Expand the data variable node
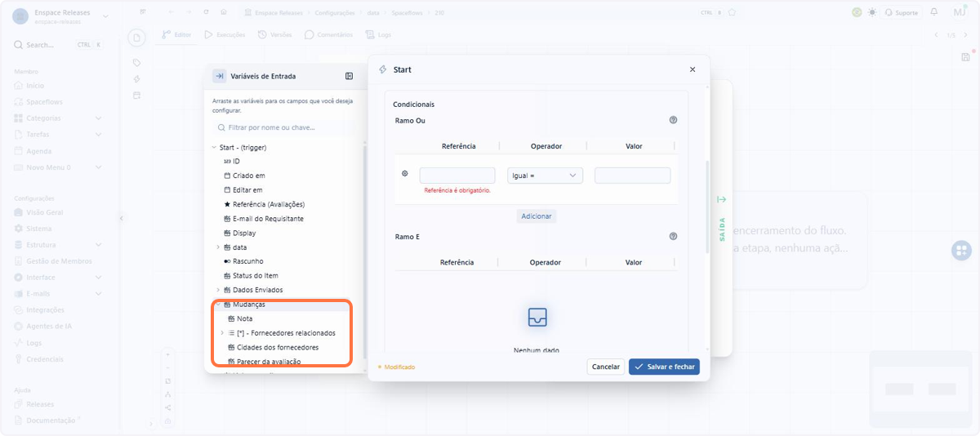This screenshot has height=436, width=980. (x=217, y=247)
